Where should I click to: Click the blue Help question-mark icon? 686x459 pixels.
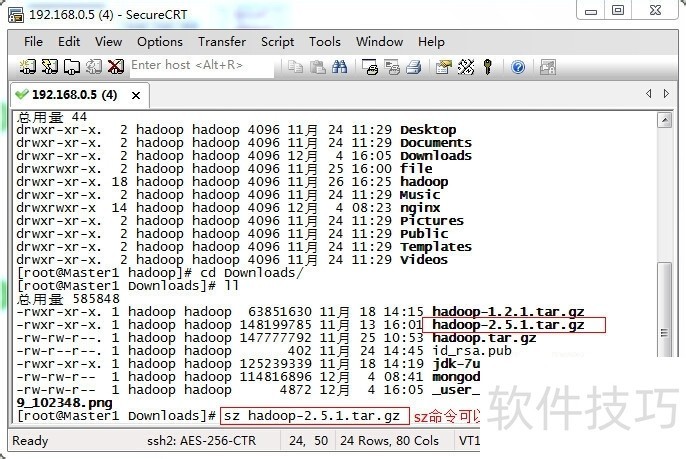tap(518, 66)
